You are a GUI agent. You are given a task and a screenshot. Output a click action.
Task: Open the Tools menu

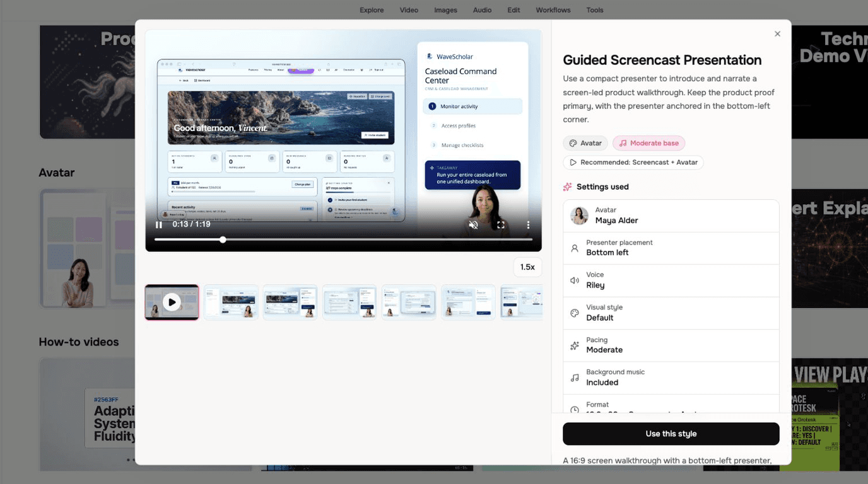[x=595, y=10]
